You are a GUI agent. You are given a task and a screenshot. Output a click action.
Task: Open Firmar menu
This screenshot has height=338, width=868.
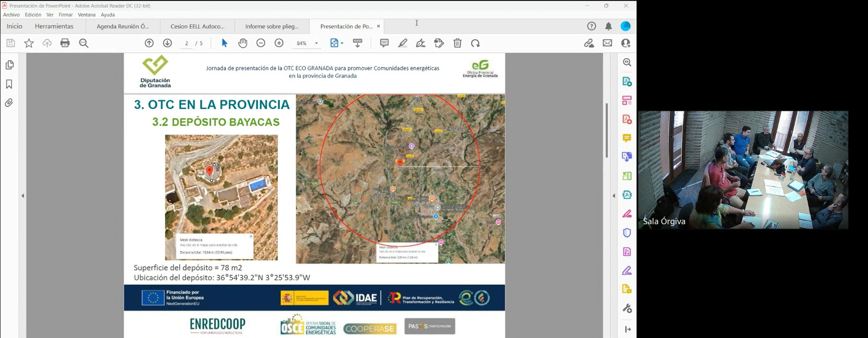click(66, 15)
